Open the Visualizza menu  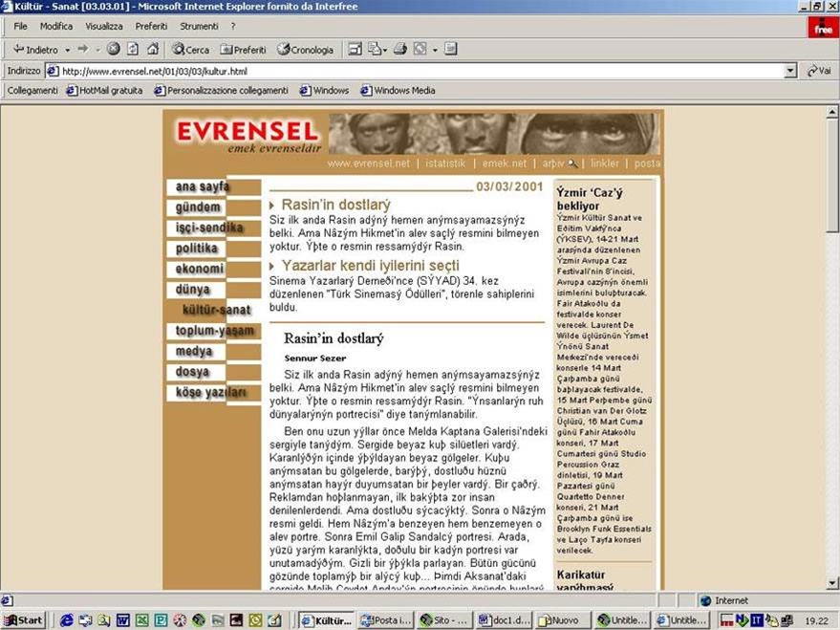[103, 26]
